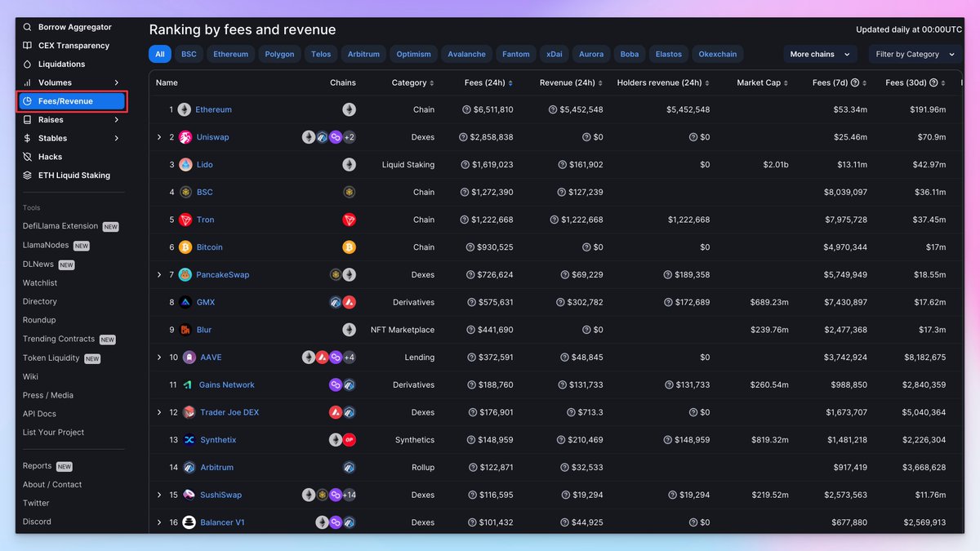Sort by Holders revenue (24h) header
The width and height of the screenshot is (980, 551).
coord(663,82)
